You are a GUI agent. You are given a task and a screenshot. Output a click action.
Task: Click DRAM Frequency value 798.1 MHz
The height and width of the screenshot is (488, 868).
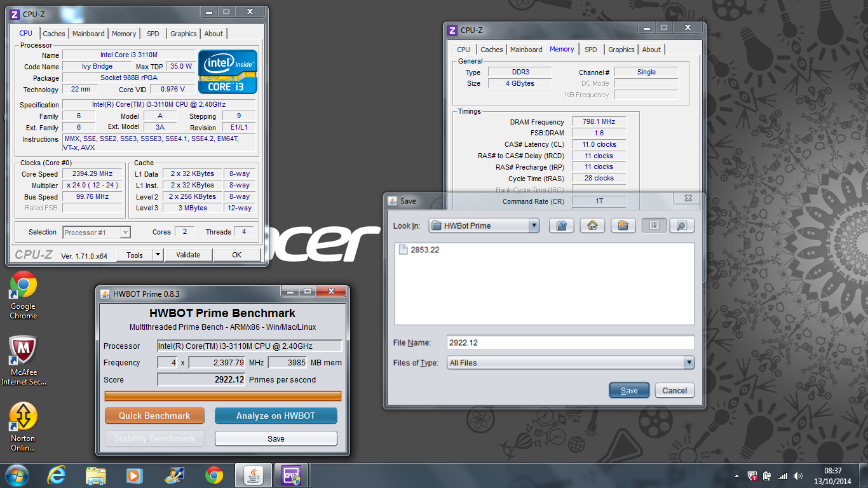[599, 122]
